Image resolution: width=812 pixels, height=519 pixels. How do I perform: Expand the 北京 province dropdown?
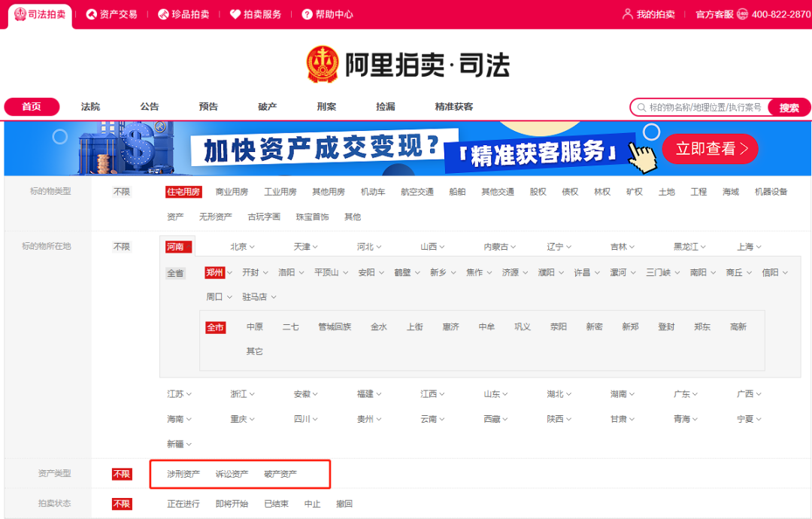tap(245, 247)
